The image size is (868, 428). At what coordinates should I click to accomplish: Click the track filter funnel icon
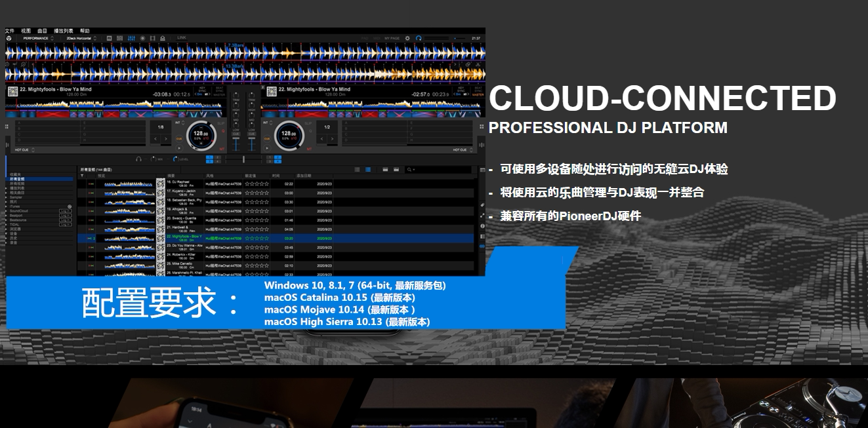click(x=82, y=176)
